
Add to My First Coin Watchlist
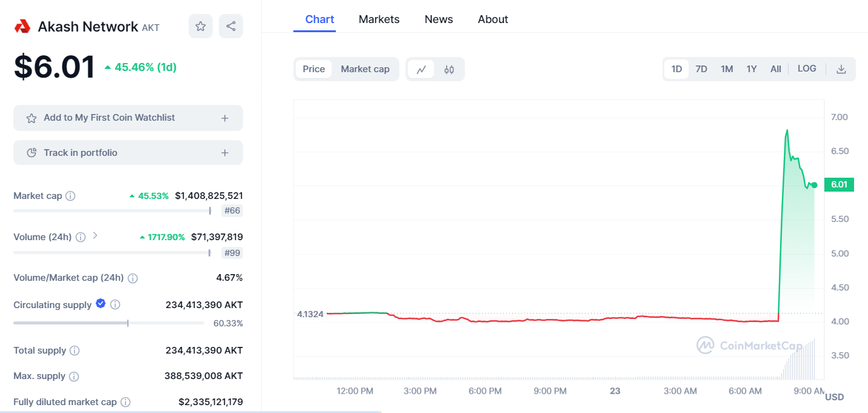click(128, 118)
